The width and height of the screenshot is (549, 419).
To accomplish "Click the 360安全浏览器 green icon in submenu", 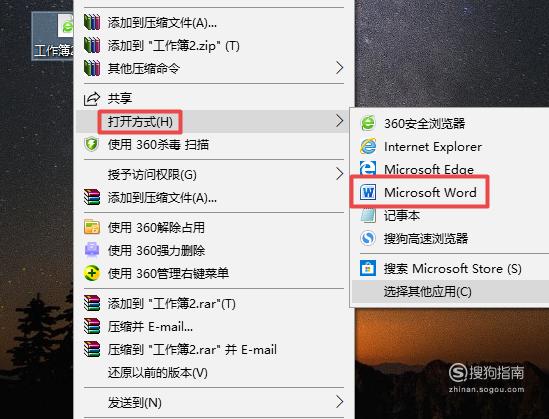I will (x=368, y=123).
